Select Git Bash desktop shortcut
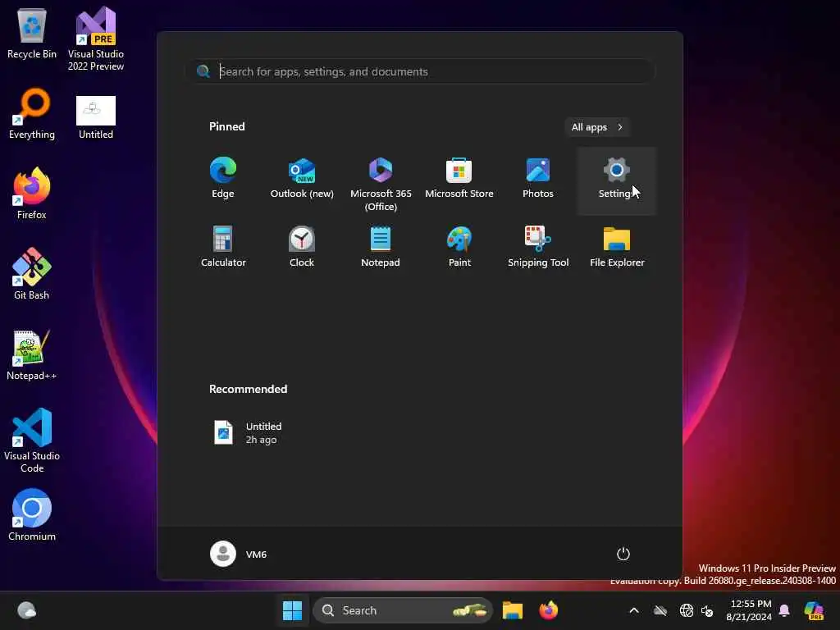The height and width of the screenshot is (630, 840). [x=32, y=274]
